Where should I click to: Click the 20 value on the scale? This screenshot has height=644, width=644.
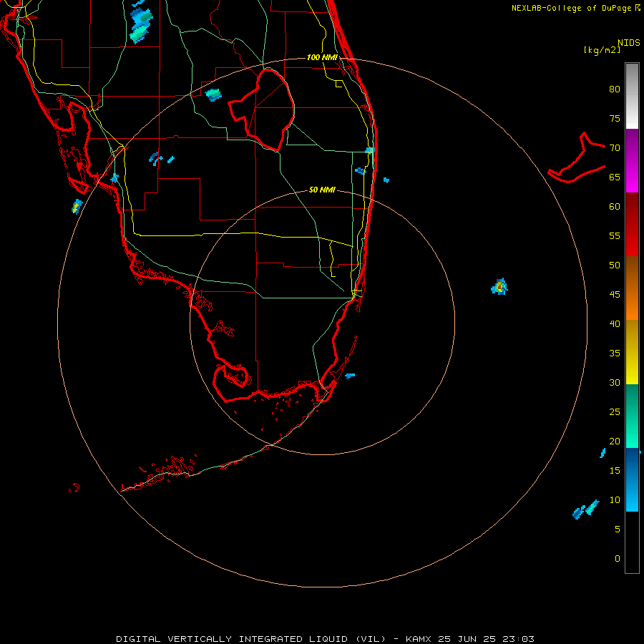coord(615,441)
